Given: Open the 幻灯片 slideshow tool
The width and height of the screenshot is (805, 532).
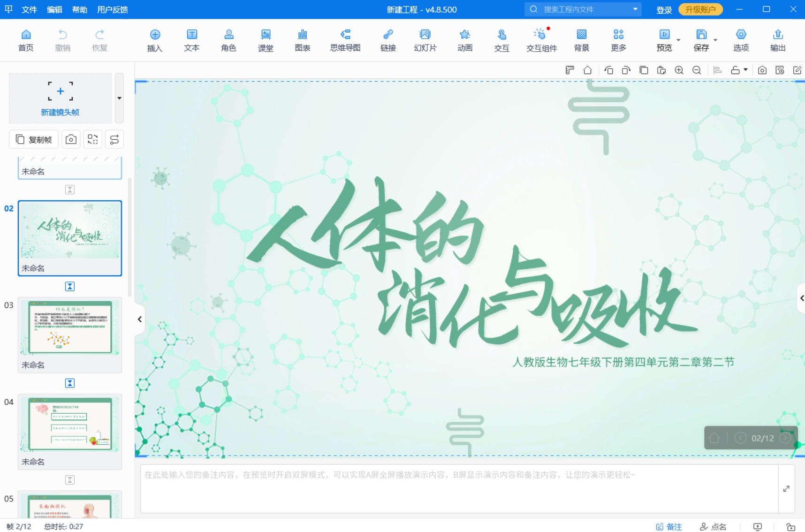Looking at the screenshot, I should tap(425, 40).
